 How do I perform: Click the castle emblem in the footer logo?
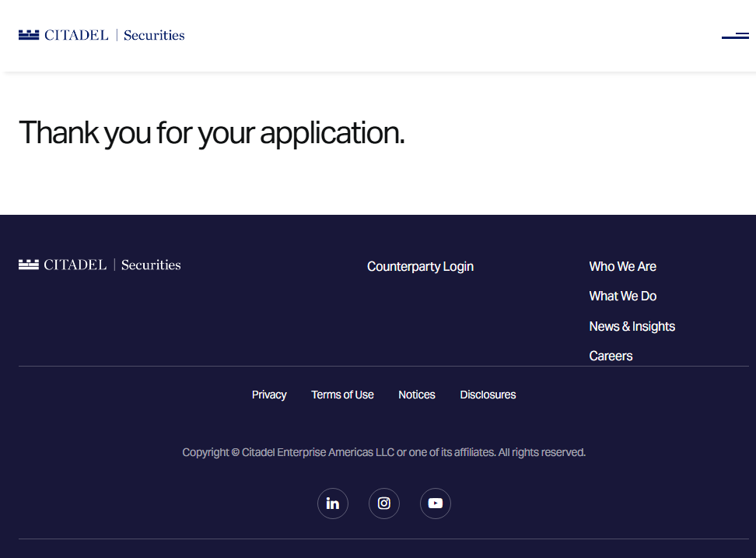[x=29, y=265]
